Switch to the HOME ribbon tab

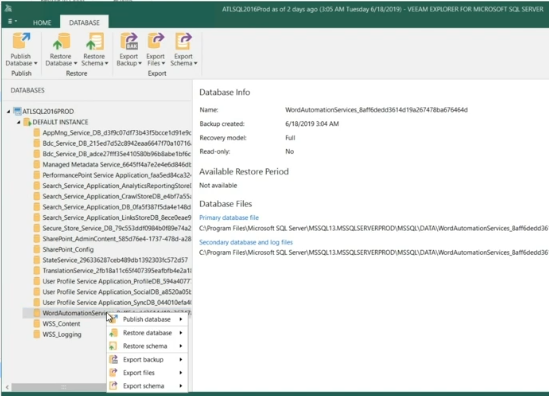[x=42, y=23]
